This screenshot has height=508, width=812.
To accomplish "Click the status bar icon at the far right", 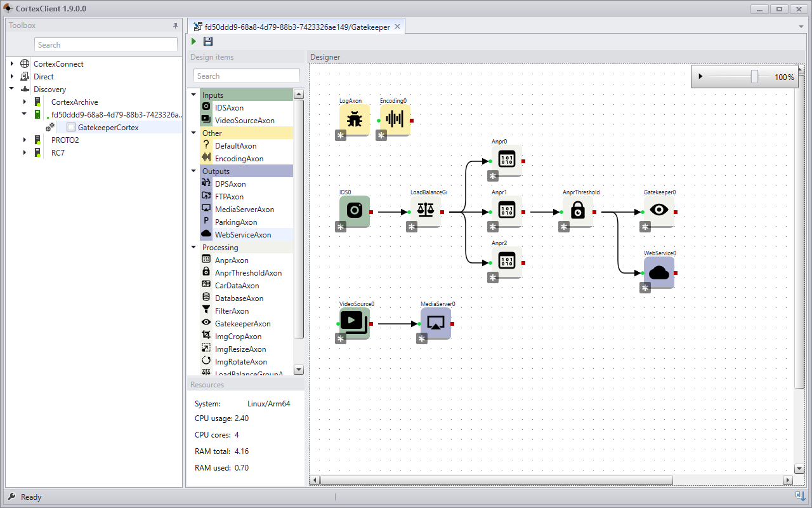I will [800, 496].
